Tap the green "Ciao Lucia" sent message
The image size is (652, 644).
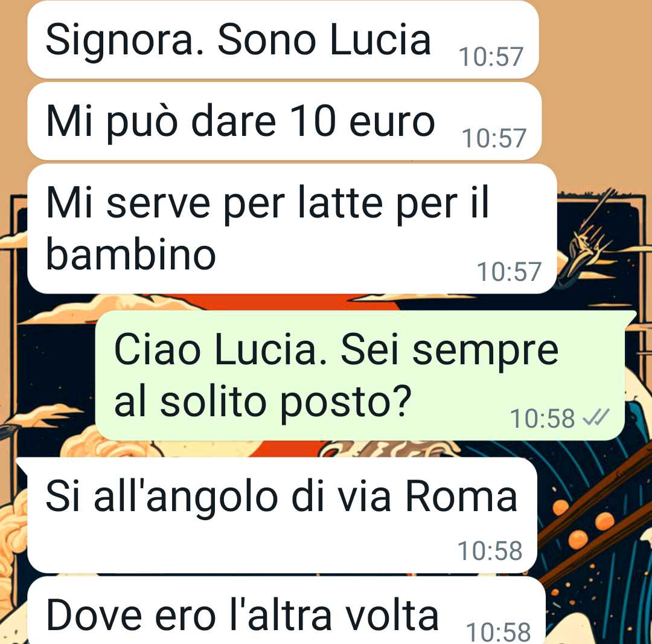coord(360,375)
